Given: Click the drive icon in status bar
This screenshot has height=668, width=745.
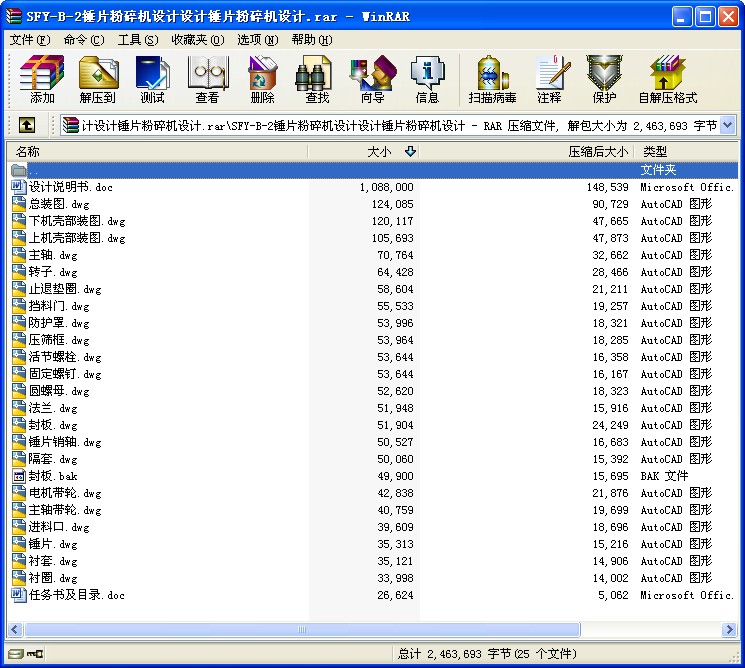Looking at the screenshot, I should coord(15,654).
